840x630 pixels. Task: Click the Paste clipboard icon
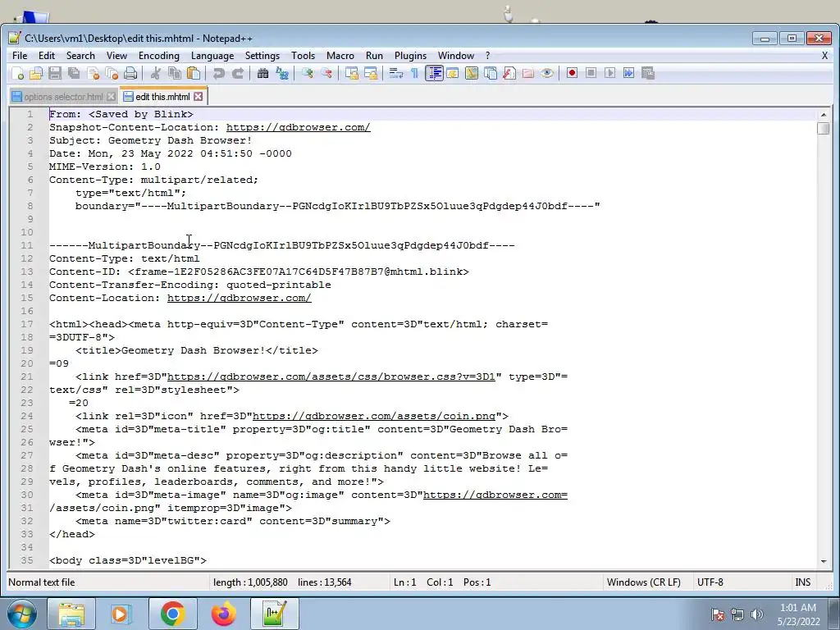[x=194, y=73]
